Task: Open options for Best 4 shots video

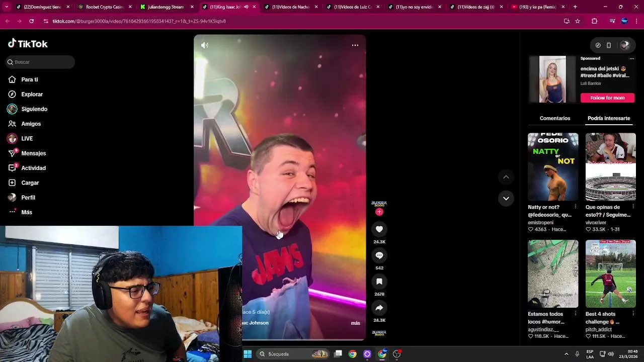Action: tap(633, 313)
